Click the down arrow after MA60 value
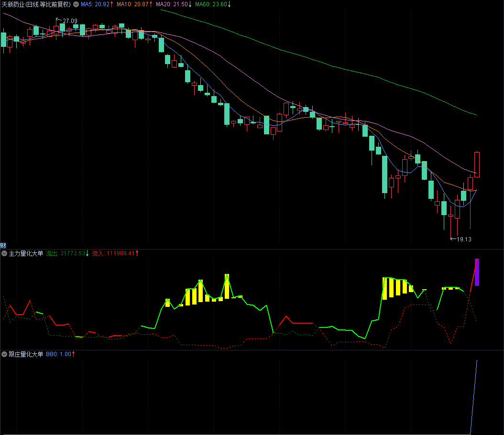This screenshot has height=435, width=504. pos(229,4)
